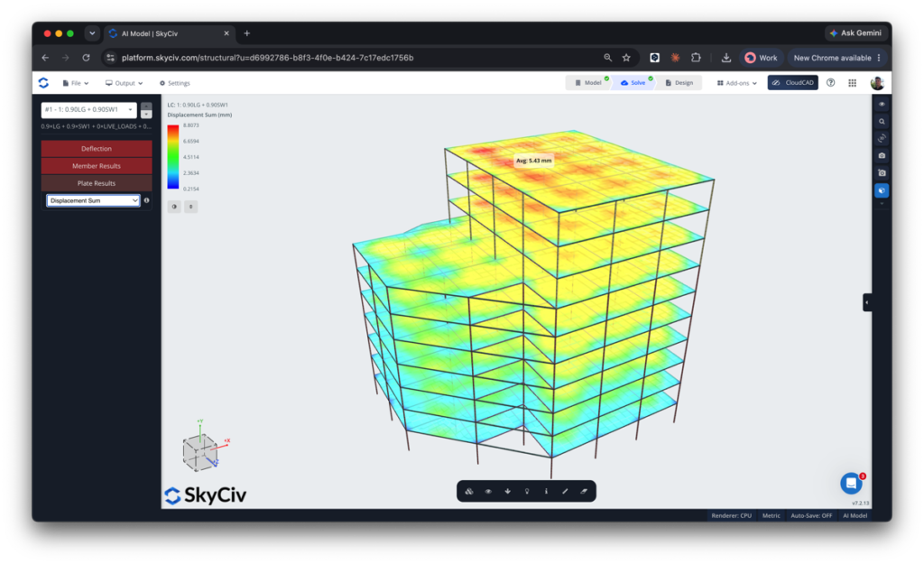
Task: Reload the page with the refresh icon
Action: coord(86,58)
